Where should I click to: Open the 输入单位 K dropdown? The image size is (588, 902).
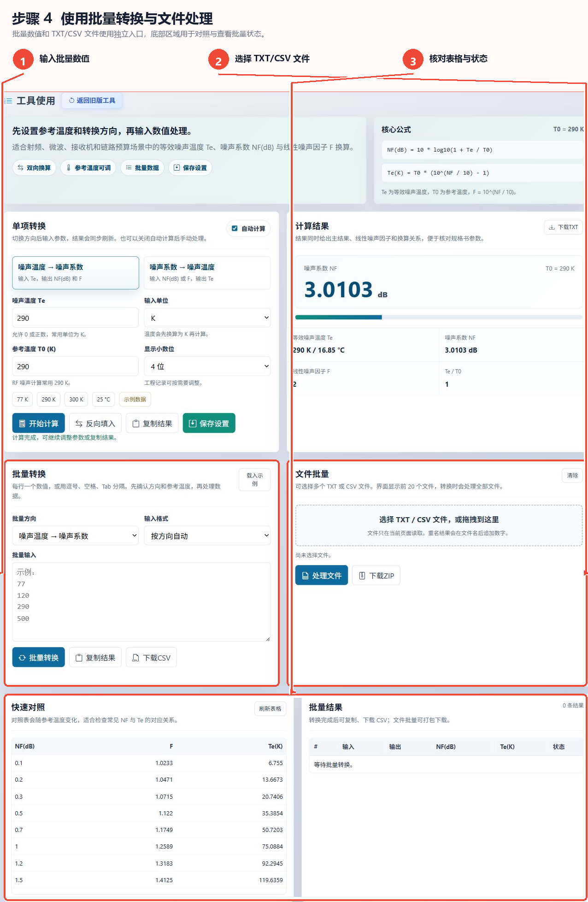[x=207, y=318]
